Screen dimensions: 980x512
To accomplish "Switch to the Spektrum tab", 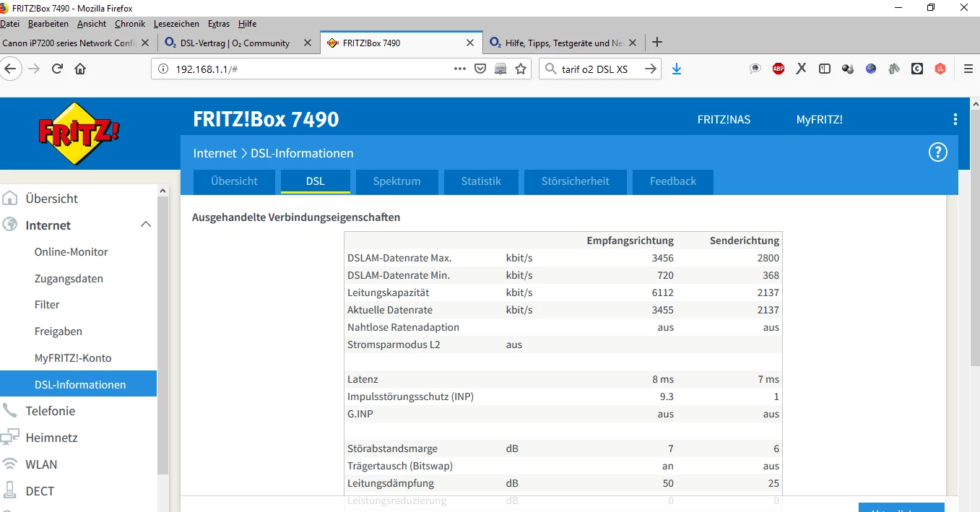I will 396,181.
